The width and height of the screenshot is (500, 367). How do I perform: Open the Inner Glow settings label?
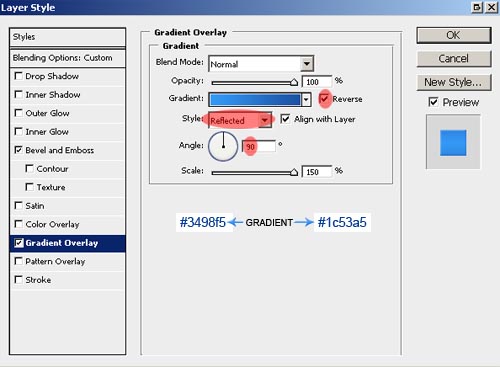(47, 132)
